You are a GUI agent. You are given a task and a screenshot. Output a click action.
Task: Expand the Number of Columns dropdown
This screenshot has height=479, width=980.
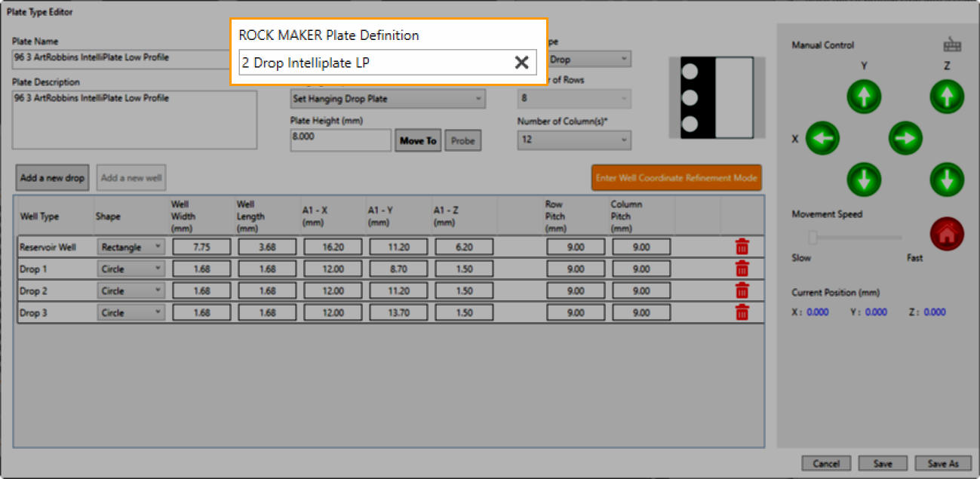pyautogui.click(x=574, y=140)
